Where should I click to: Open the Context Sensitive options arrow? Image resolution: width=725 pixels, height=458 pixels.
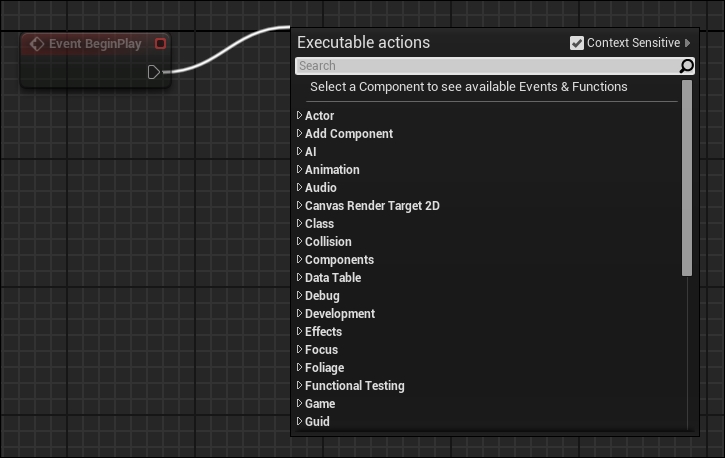pos(688,43)
